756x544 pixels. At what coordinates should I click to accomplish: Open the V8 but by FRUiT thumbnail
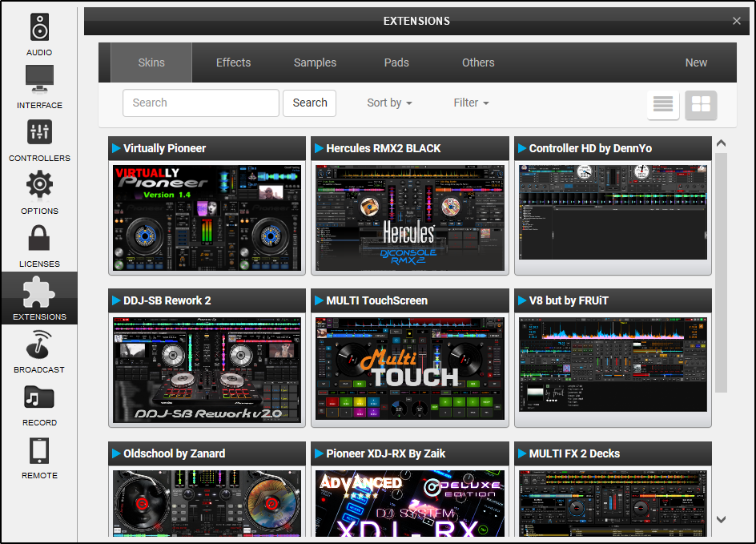[x=613, y=365]
